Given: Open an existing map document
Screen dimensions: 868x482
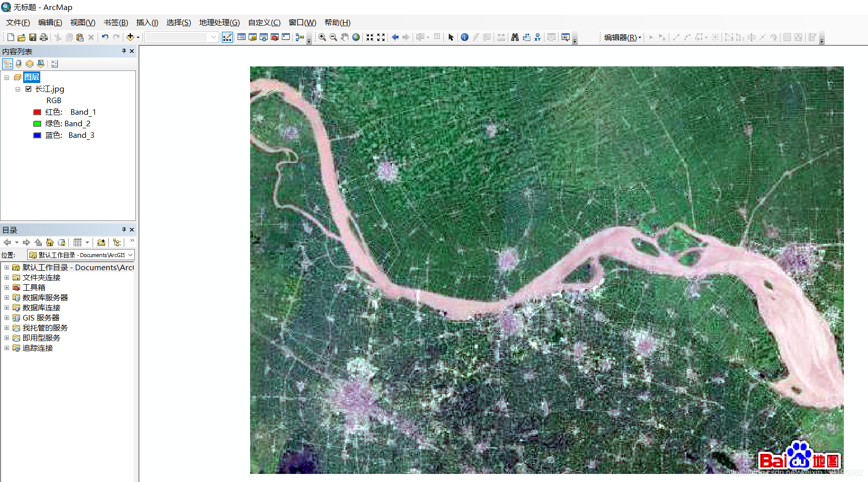Looking at the screenshot, I should [x=22, y=37].
